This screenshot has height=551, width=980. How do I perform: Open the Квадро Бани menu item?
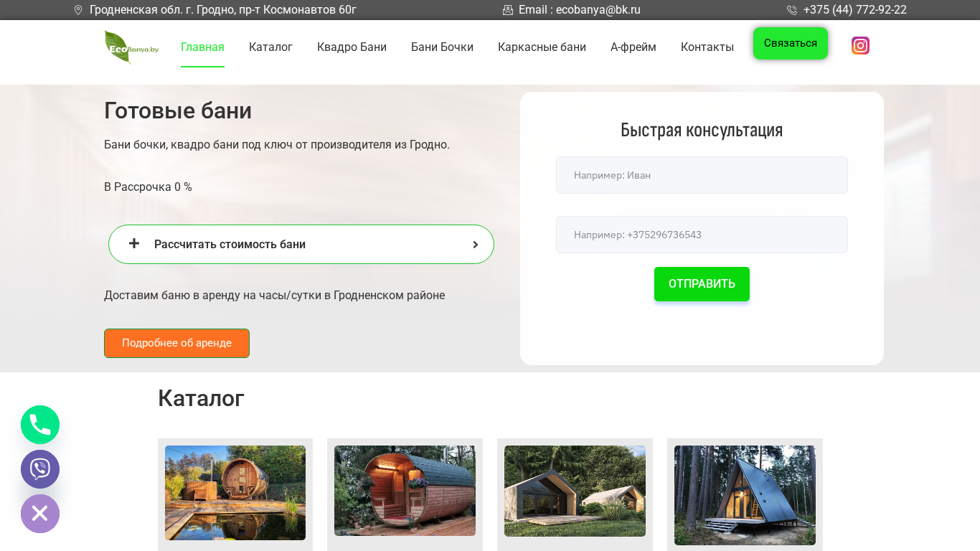click(352, 47)
